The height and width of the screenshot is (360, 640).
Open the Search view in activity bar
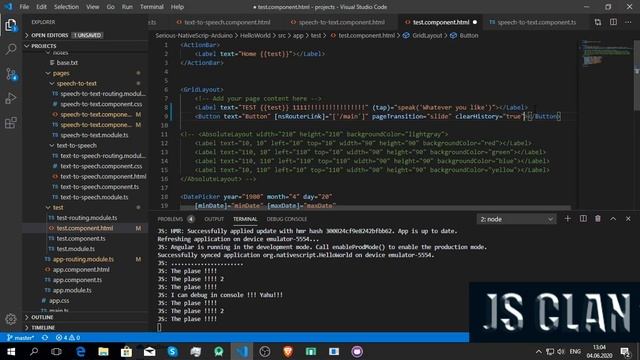(x=11, y=49)
